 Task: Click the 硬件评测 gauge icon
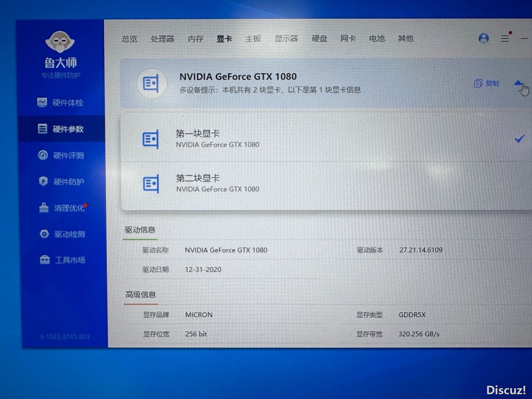tap(43, 155)
